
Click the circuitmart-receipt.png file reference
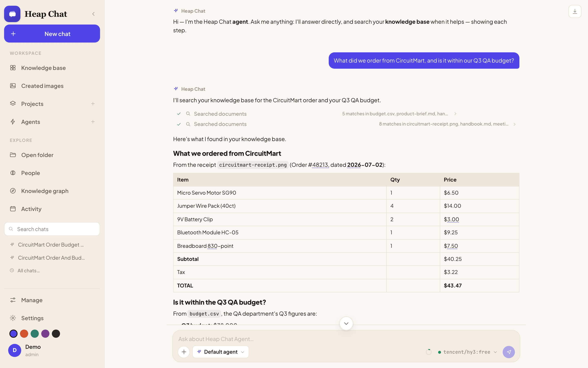(x=253, y=165)
